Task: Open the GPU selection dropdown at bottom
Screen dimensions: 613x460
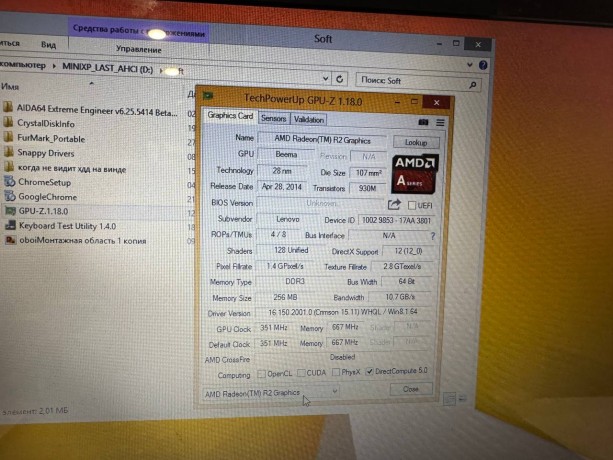Action: 271,392
